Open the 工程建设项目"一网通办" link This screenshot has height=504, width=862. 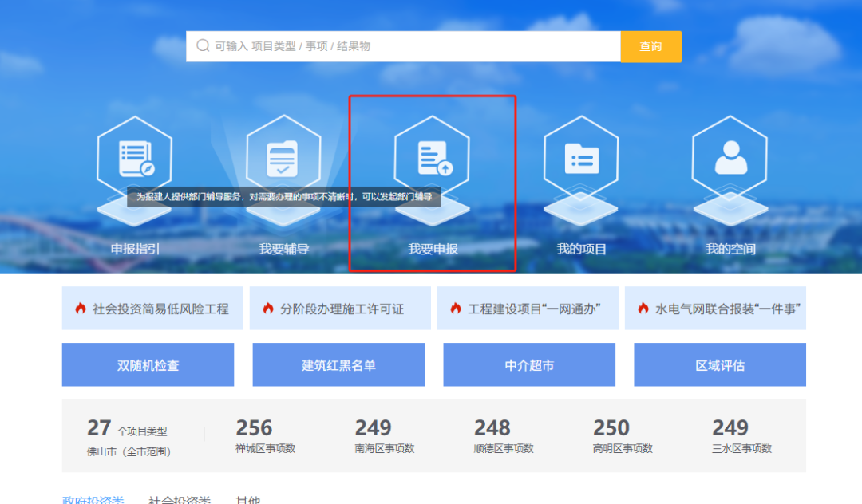[x=533, y=309]
